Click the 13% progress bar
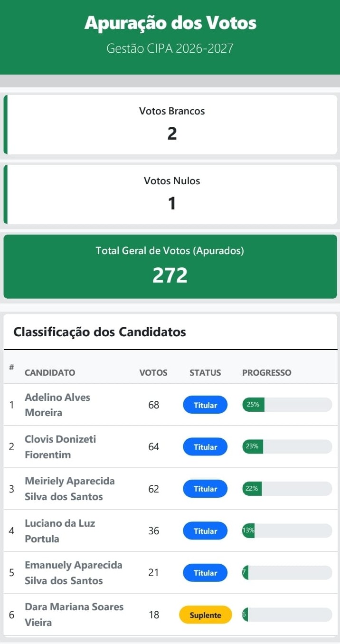This screenshot has height=644, width=340. pos(287,530)
